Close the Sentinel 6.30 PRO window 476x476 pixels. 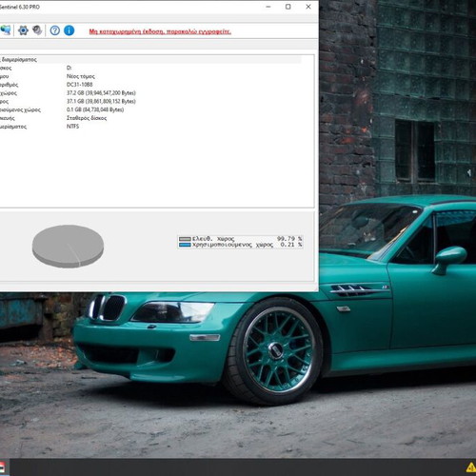click(x=308, y=7)
